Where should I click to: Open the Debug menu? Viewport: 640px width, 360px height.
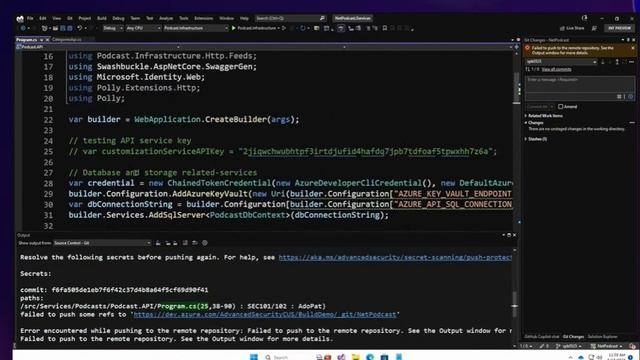pyautogui.click(x=118, y=18)
